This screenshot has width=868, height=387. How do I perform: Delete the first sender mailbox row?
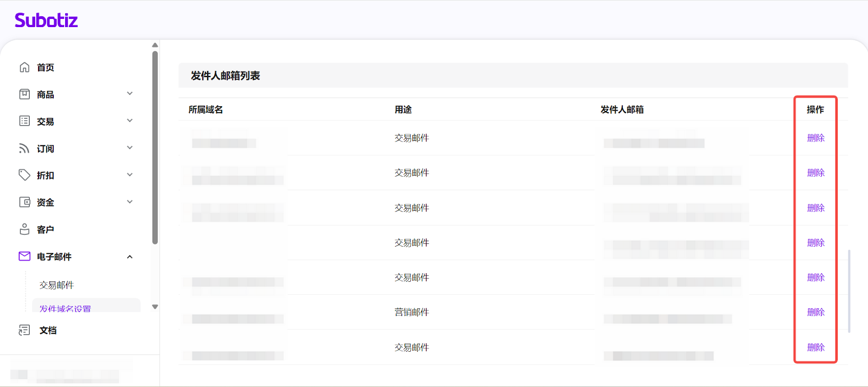pos(815,138)
